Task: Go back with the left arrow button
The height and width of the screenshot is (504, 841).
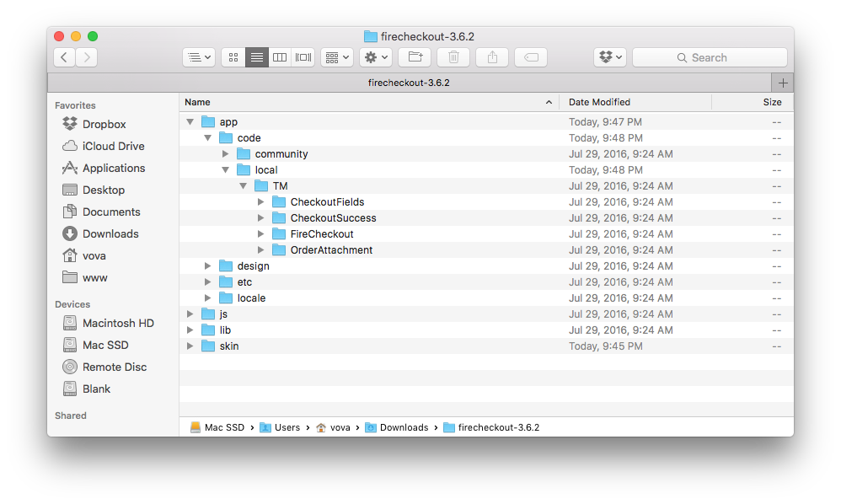Action: 64,57
